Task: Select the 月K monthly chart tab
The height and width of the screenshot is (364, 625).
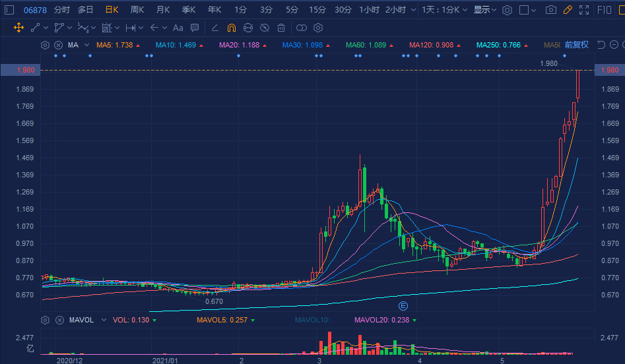Action: (x=163, y=10)
